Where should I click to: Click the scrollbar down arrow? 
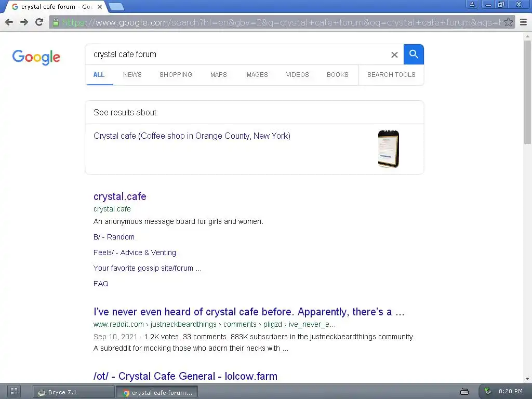click(x=527, y=378)
